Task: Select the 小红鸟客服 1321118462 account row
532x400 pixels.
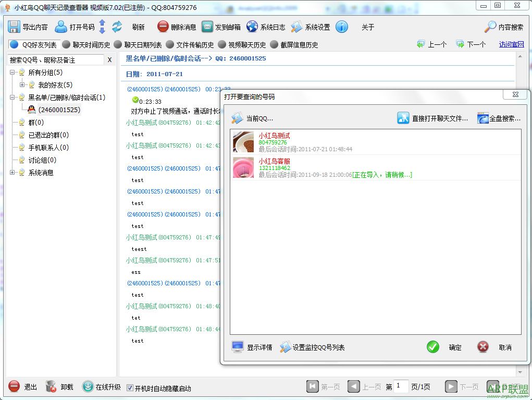Action: pyautogui.click(x=376, y=167)
